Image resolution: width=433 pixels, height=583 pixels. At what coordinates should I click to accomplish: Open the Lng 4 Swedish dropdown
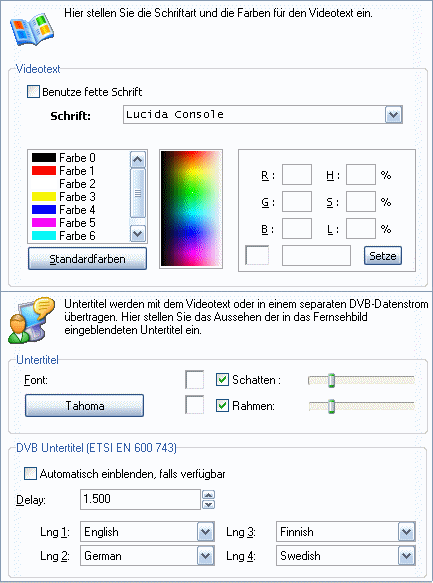coord(406,556)
